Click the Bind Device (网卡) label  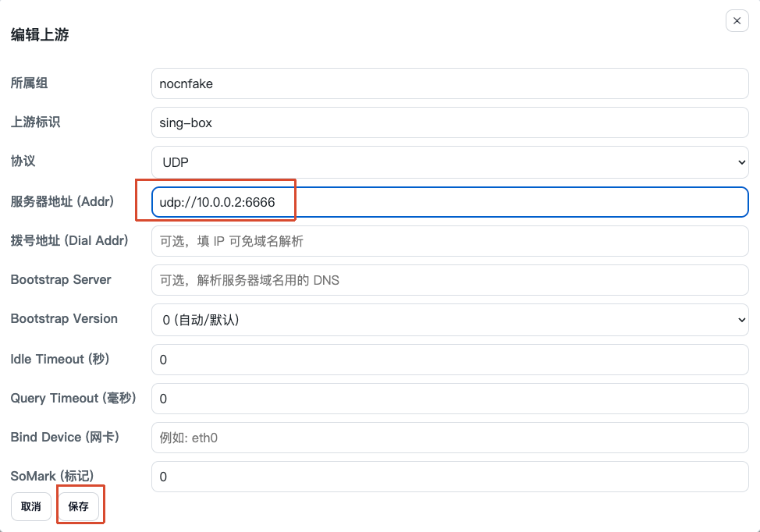[65, 437]
